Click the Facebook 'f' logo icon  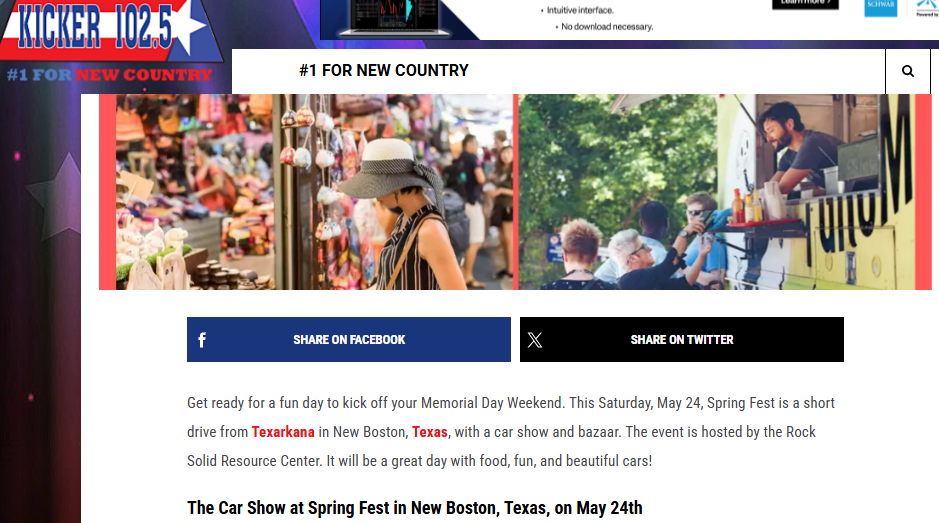click(x=202, y=340)
